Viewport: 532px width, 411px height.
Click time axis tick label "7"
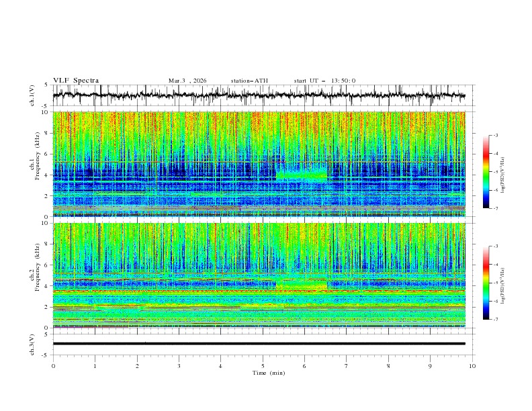347,366
